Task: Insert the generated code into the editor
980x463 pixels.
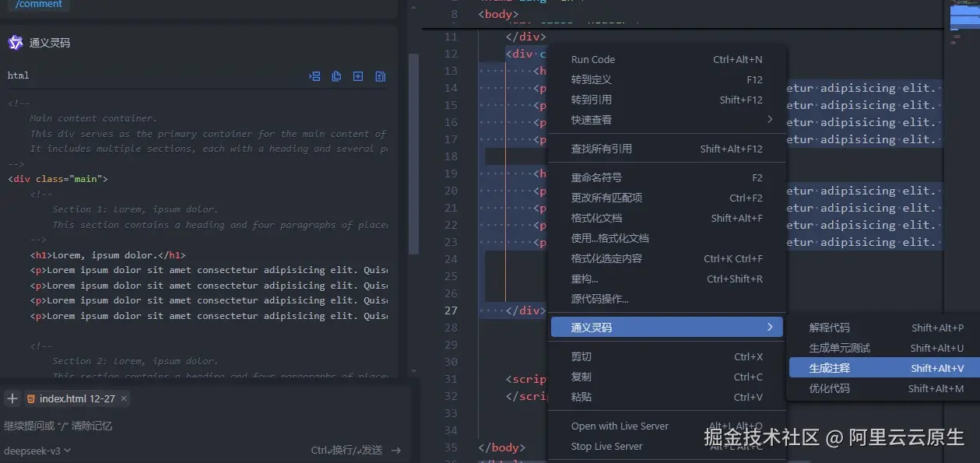Action: 314,76
